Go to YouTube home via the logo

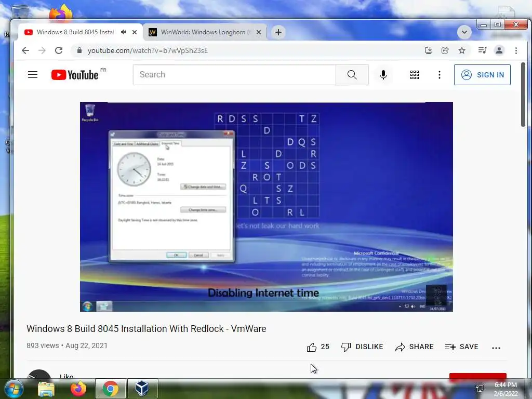(75, 75)
